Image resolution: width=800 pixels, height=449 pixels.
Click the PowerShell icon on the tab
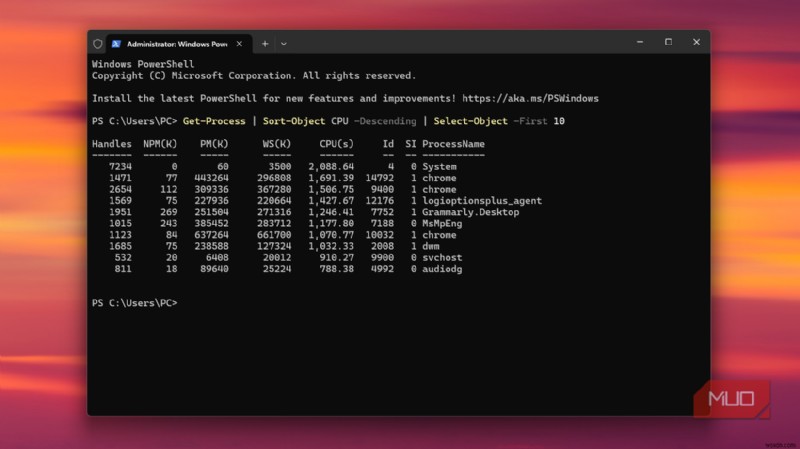[x=116, y=44]
